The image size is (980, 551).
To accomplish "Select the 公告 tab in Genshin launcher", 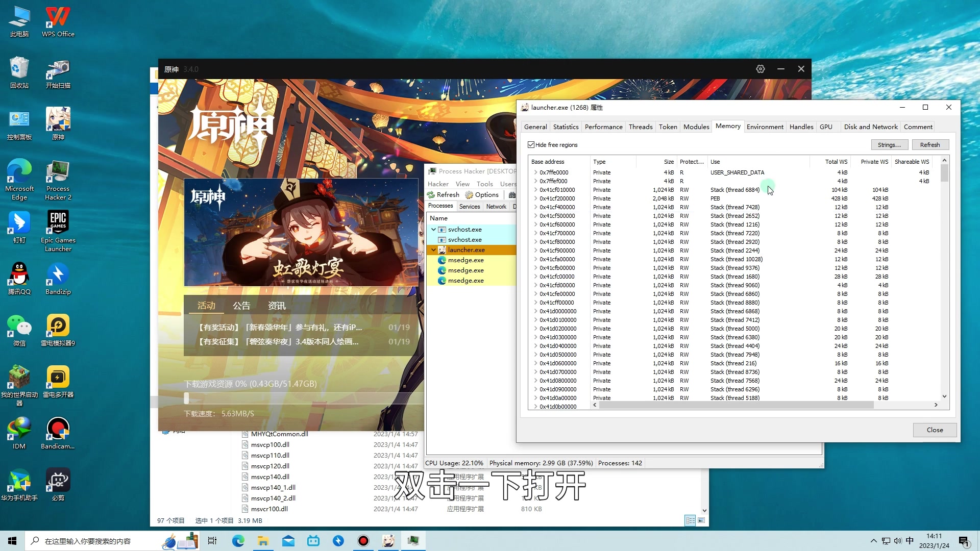I will point(241,306).
